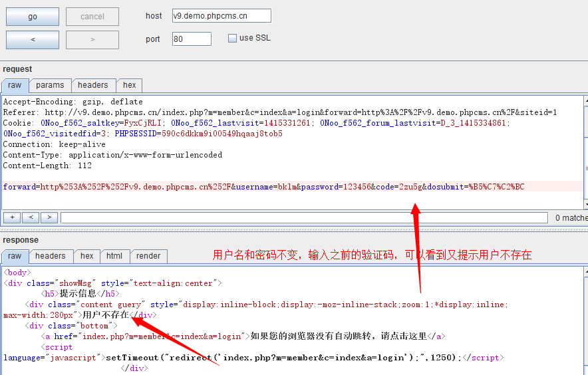Image resolution: width=588 pixels, height=375 pixels.
Task: Select the request hex tab
Action: click(x=130, y=85)
